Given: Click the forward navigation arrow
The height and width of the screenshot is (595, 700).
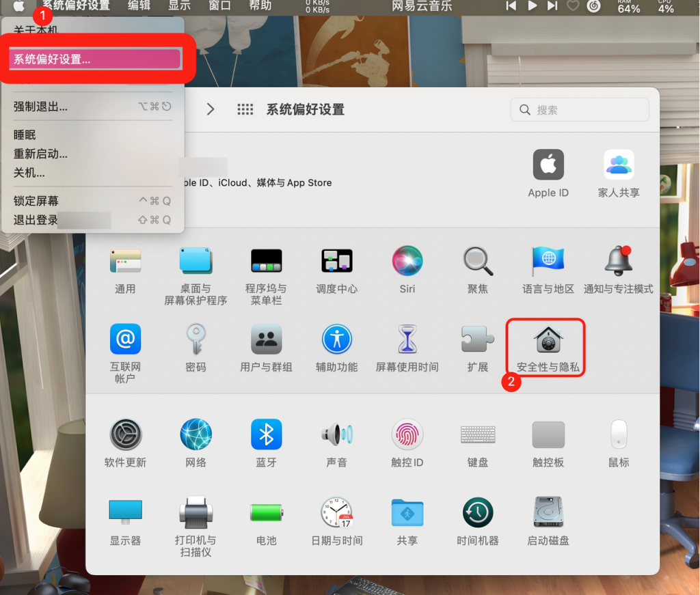Looking at the screenshot, I should coord(211,109).
